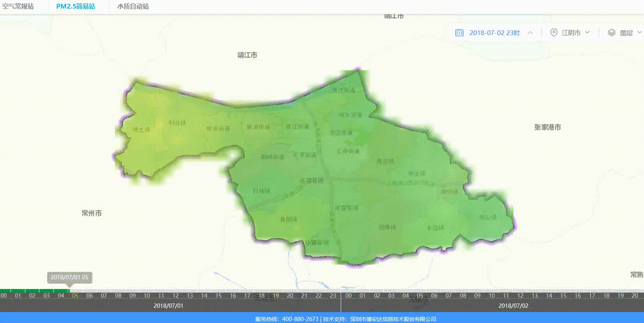Expand the 图层 layer dropdown arrow

click(639, 32)
